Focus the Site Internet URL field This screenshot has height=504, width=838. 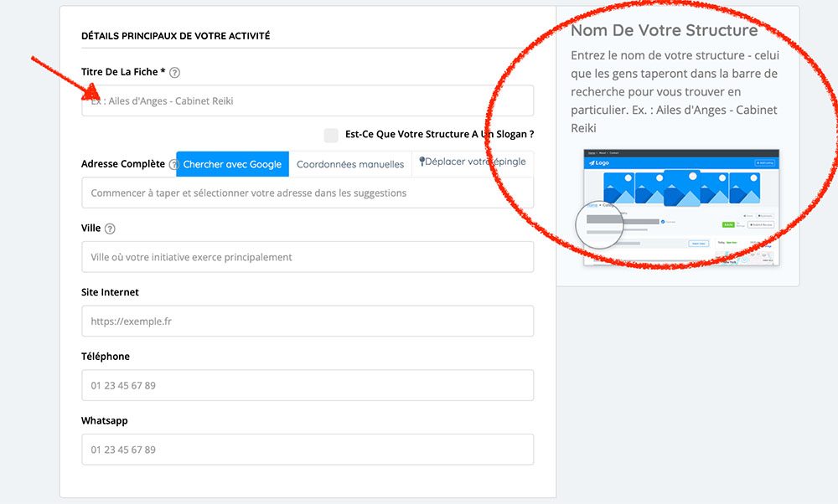coord(307,321)
